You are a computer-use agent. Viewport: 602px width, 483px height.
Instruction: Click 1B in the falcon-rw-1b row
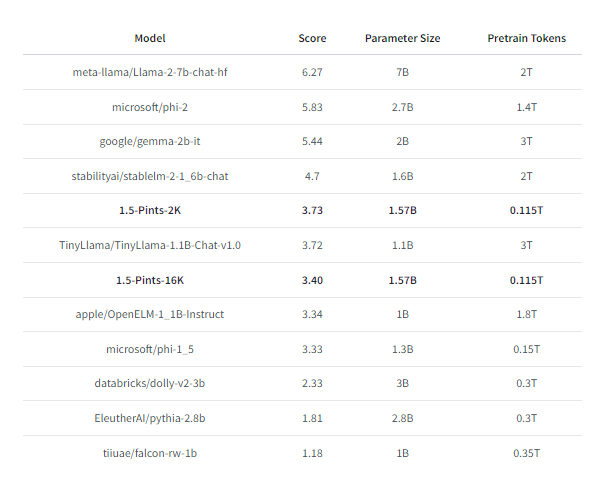point(402,453)
